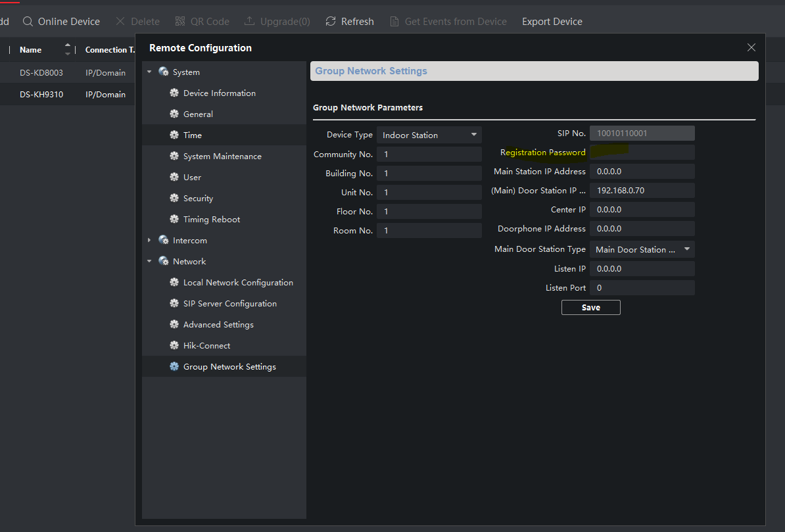The width and height of the screenshot is (785, 532).
Task: Collapse the Network tree section
Action: [x=149, y=262]
